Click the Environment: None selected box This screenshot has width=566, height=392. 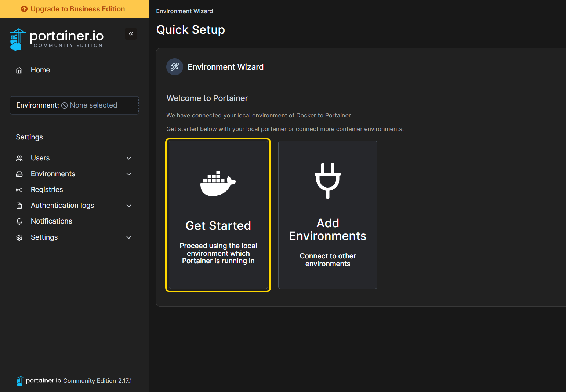74,105
